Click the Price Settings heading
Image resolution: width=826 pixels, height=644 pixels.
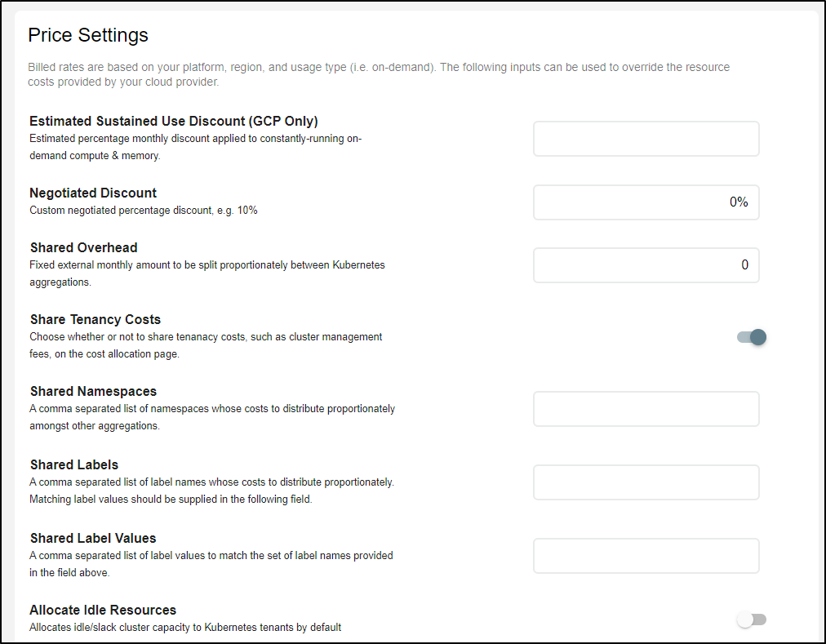pyautogui.click(x=88, y=35)
